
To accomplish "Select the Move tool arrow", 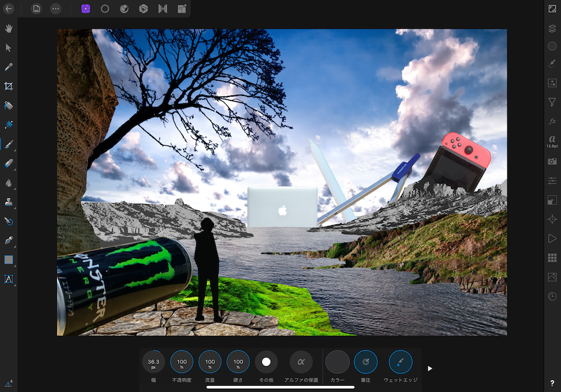I will [x=8, y=47].
